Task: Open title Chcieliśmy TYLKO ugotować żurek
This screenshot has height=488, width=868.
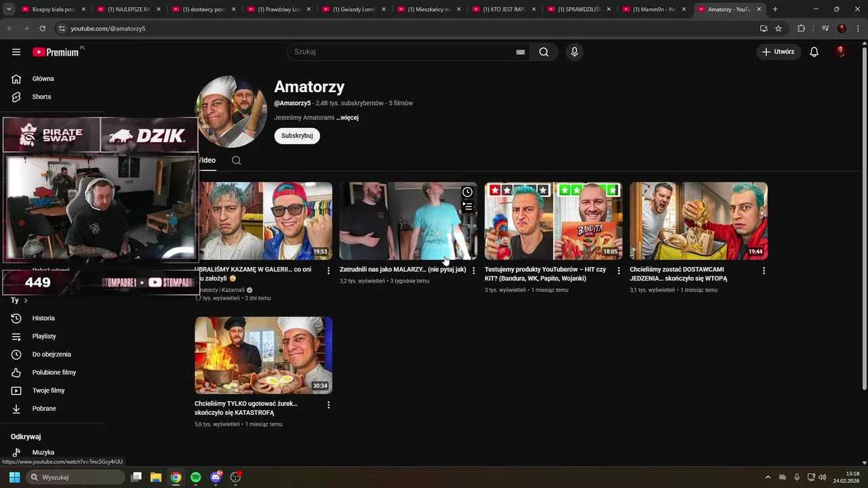Action: (x=246, y=408)
